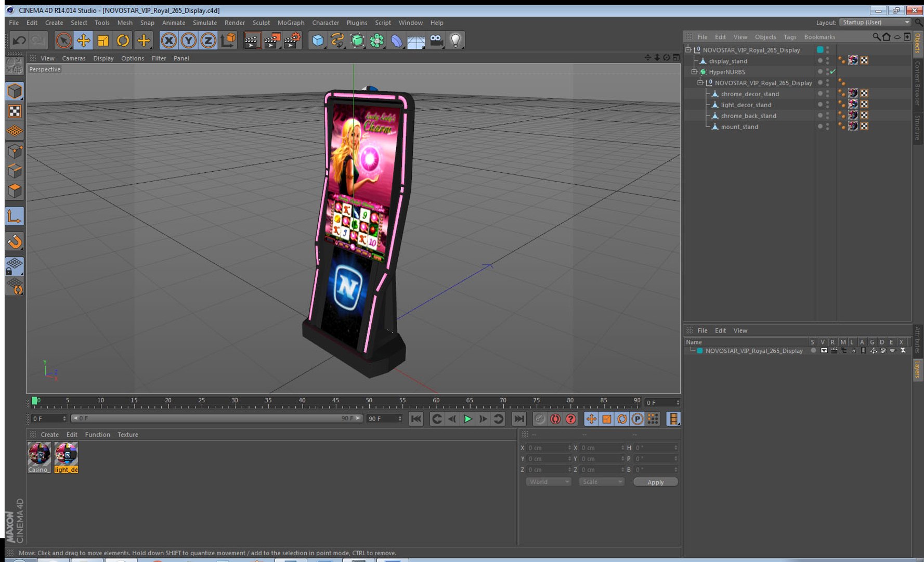Select the Rotate tool
The height and width of the screenshot is (562, 924).
coord(123,40)
